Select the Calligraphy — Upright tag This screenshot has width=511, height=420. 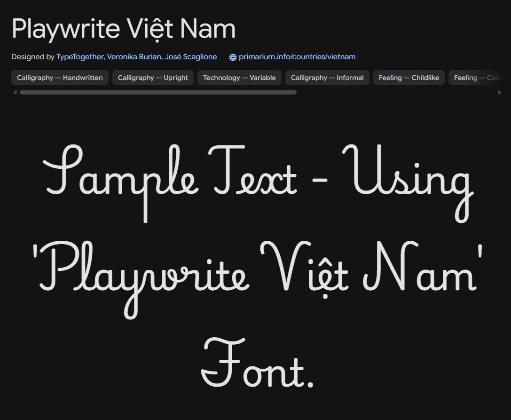pyautogui.click(x=153, y=78)
